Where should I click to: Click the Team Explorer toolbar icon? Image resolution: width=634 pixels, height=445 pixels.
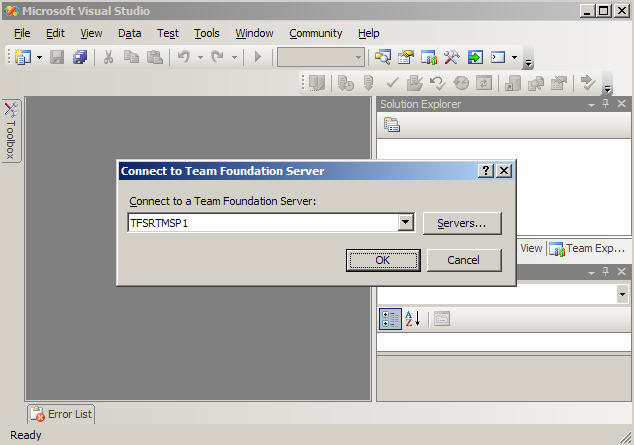pos(429,57)
